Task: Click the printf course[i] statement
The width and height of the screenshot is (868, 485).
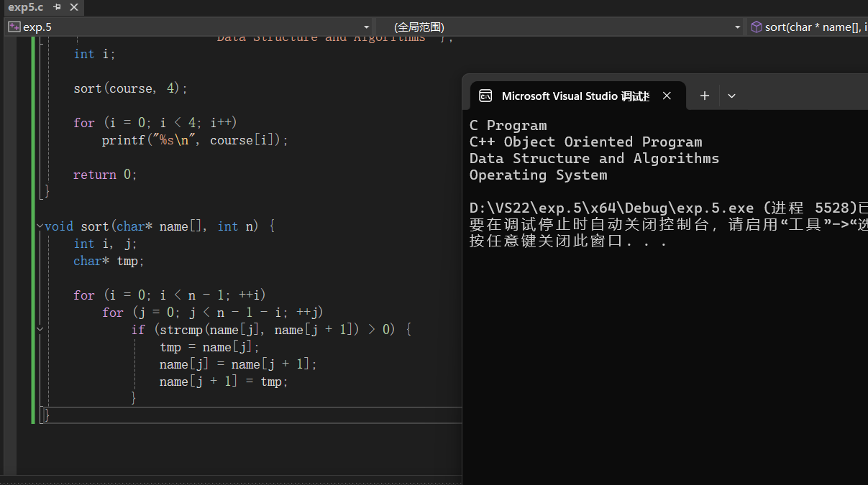Action: click(x=195, y=140)
